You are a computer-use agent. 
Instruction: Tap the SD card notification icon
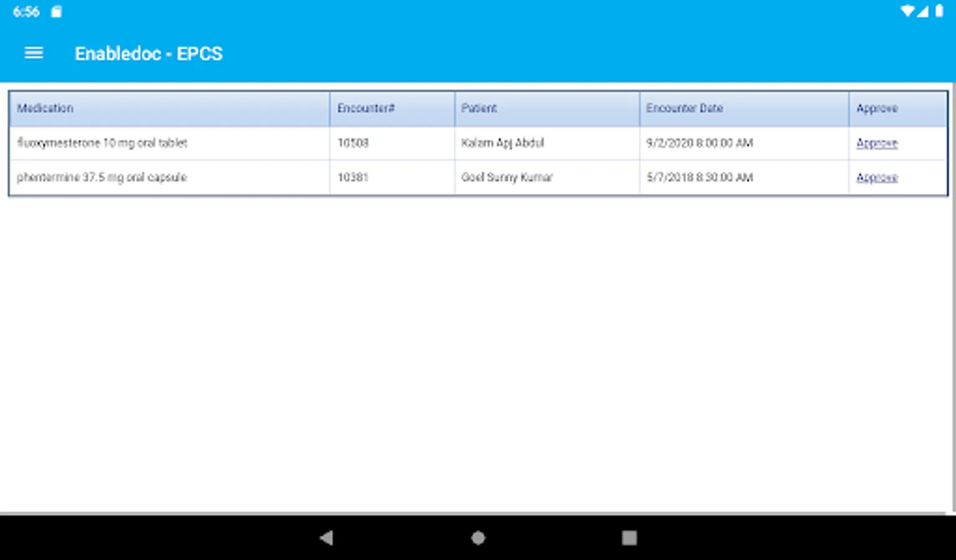click(56, 11)
